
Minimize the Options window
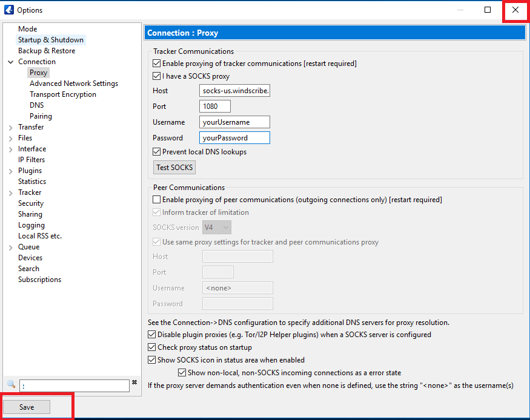point(460,10)
